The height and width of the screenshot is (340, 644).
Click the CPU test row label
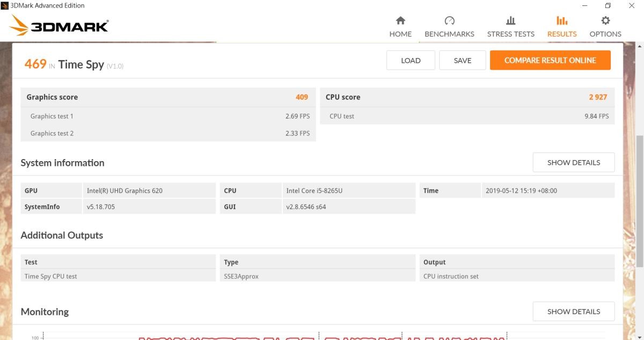click(342, 116)
